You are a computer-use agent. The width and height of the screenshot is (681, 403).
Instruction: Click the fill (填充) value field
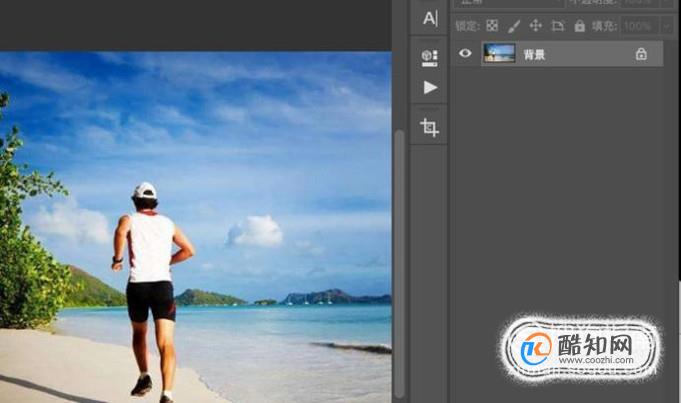click(x=640, y=26)
